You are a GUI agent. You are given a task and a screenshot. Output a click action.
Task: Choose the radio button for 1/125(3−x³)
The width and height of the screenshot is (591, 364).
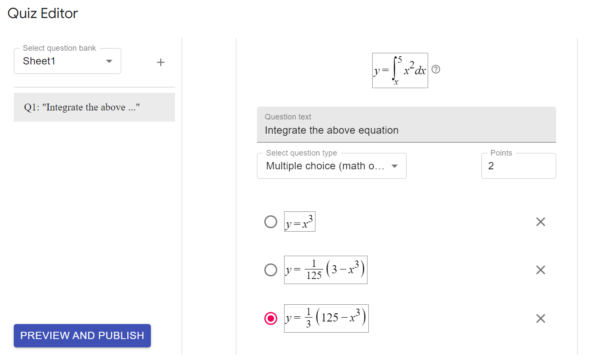[x=271, y=270]
